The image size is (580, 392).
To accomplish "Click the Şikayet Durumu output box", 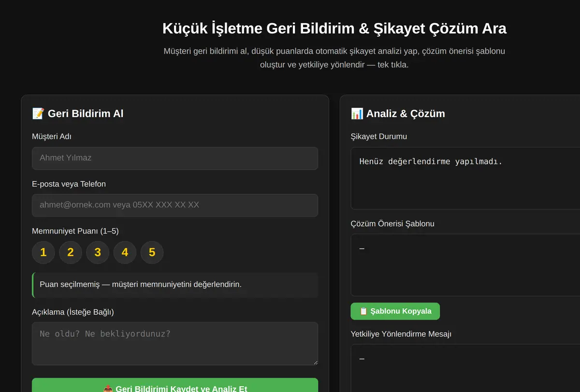I will click(x=465, y=178).
